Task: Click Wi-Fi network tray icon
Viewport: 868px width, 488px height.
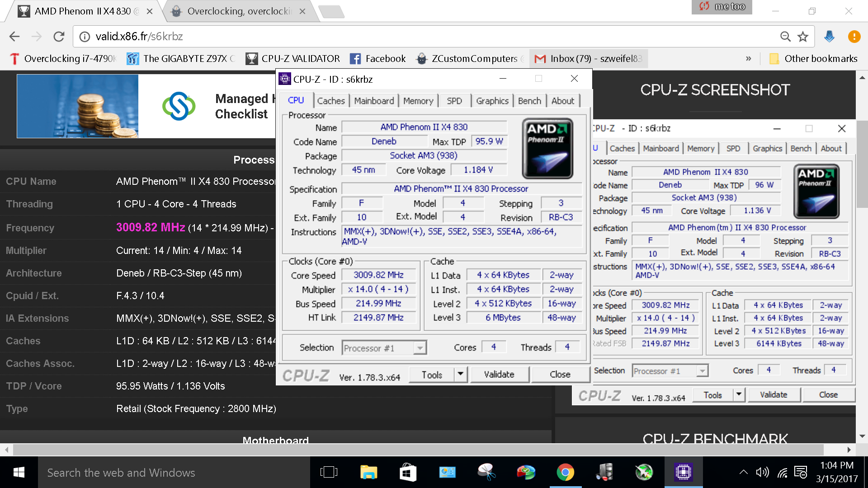Action: coord(782,473)
